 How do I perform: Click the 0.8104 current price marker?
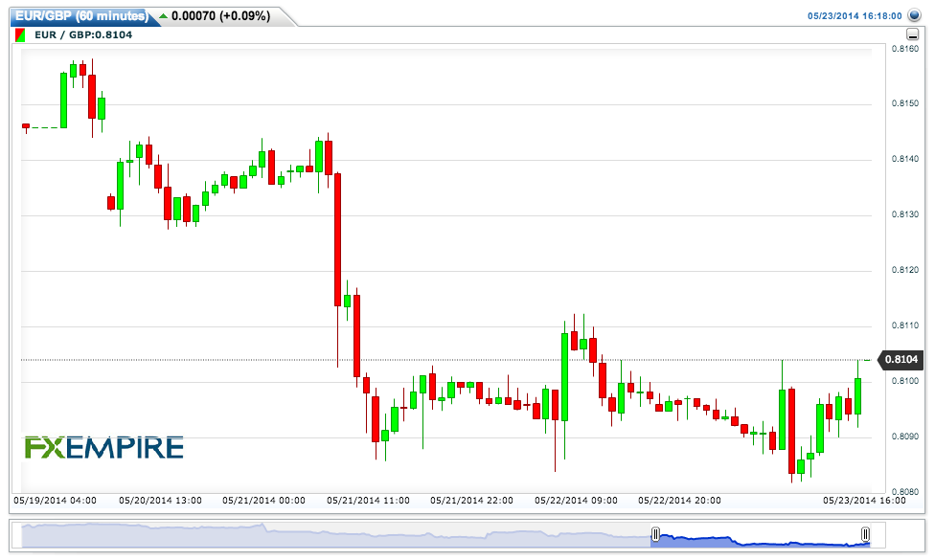pos(901,359)
